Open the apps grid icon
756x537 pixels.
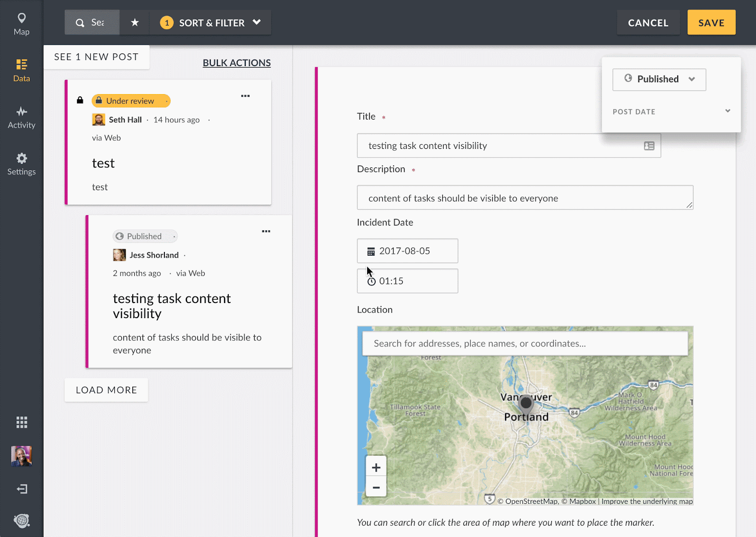click(22, 422)
